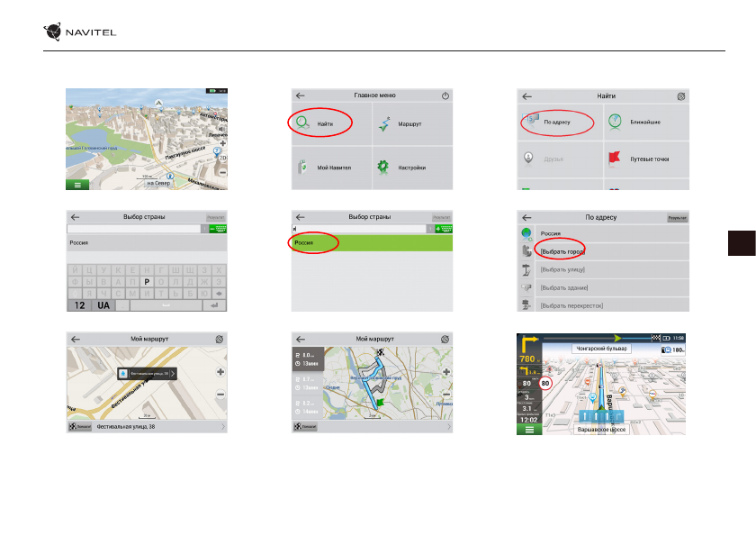Tap the space bar on the keyboard
Screen dimensions: 756x536
click(x=166, y=305)
